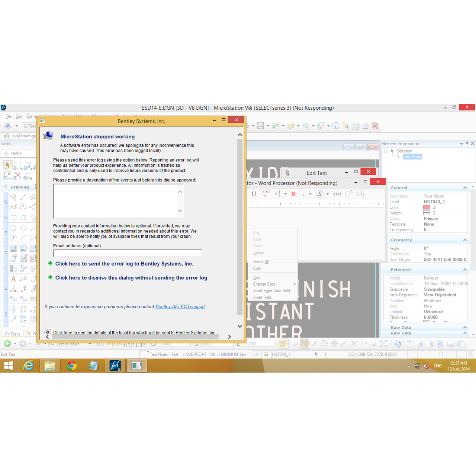Toggle the AccuSnap button in snap toolbar
Viewport: 476px width, 476px height.
tap(283, 344)
